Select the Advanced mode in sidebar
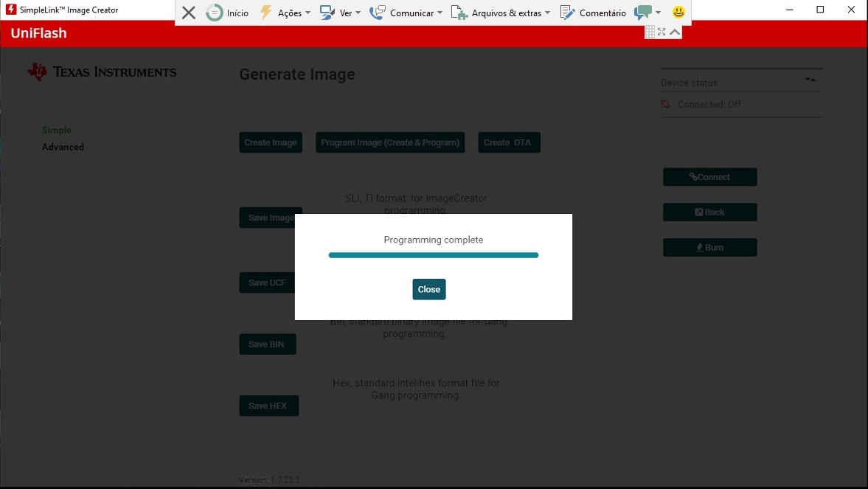Image resolution: width=868 pixels, height=489 pixels. tap(63, 147)
